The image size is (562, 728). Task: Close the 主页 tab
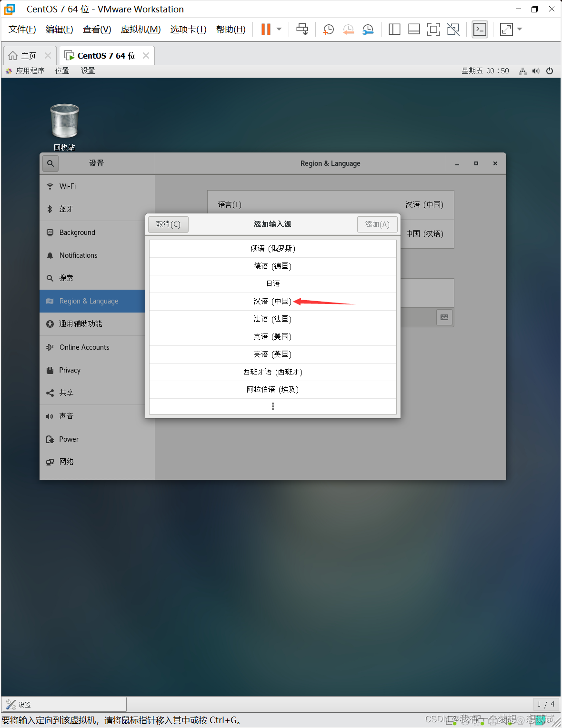click(48, 56)
